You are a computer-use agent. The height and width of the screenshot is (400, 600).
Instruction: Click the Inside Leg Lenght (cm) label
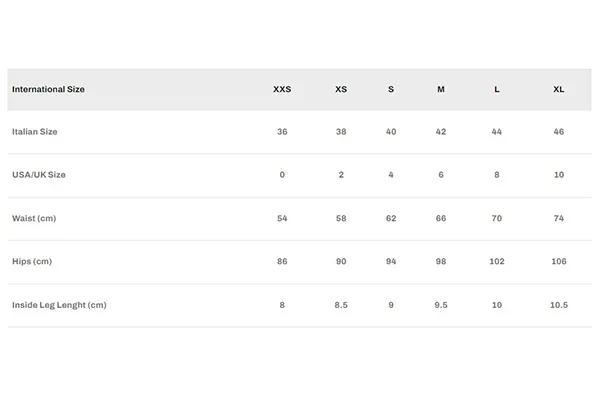point(59,305)
